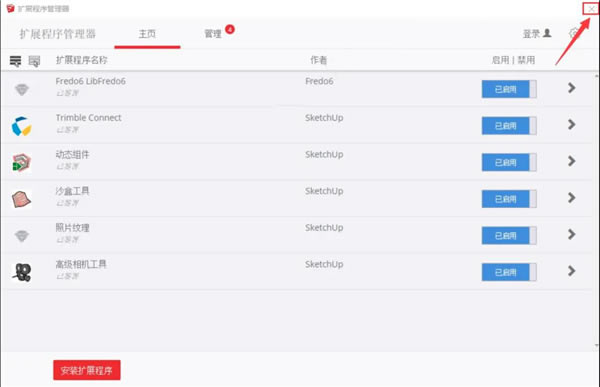
Task: Toggle the Trimble Connect 已启用 switch
Action: click(x=509, y=126)
